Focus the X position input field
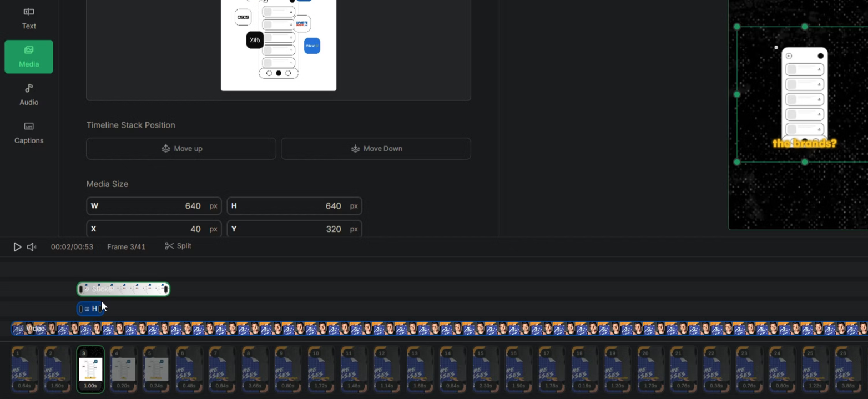The width and height of the screenshot is (868, 399). point(154,229)
